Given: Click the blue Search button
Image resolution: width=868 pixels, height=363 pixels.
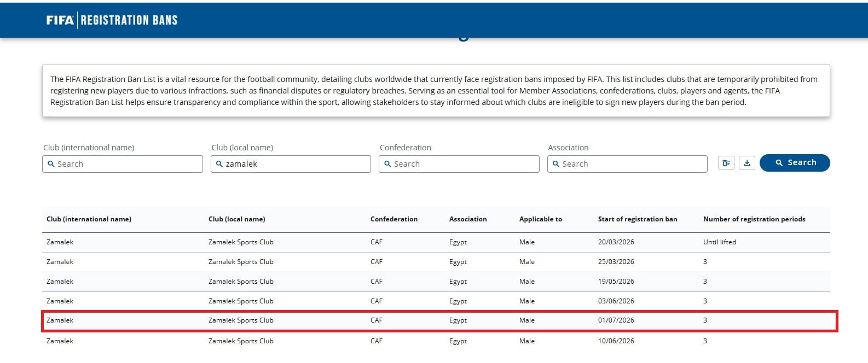Looking at the screenshot, I should click(x=795, y=163).
